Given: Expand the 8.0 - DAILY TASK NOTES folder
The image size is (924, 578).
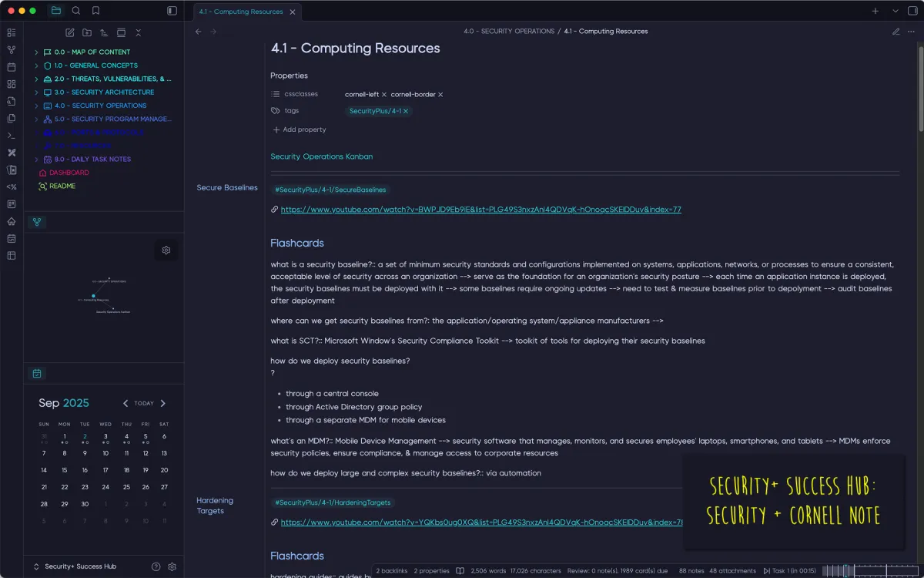Looking at the screenshot, I should click(36, 160).
